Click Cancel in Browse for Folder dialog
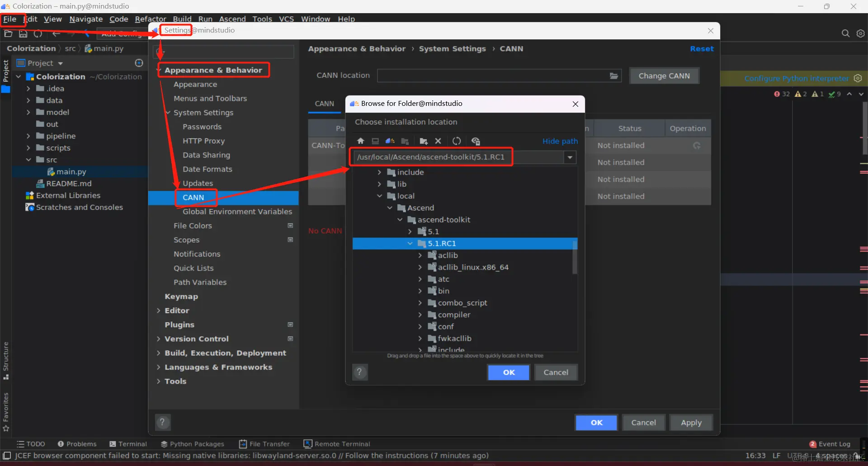Image resolution: width=868 pixels, height=466 pixels. 556,372
